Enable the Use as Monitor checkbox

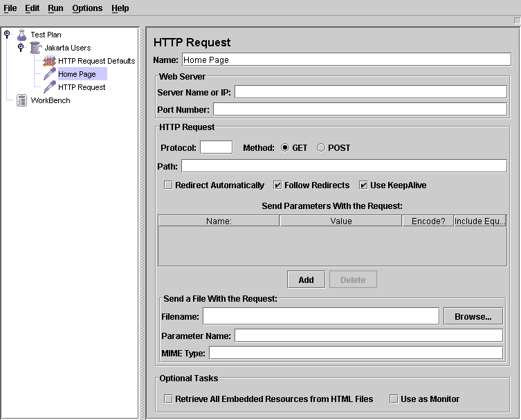coord(394,399)
